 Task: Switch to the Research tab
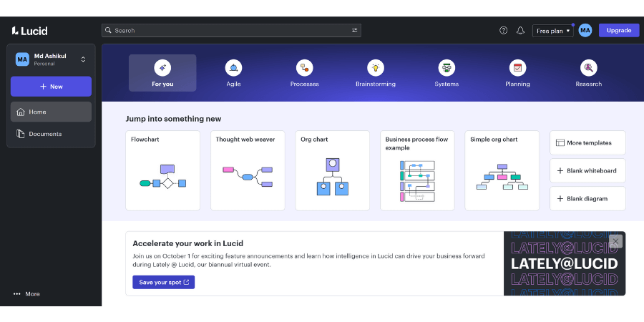(x=589, y=73)
